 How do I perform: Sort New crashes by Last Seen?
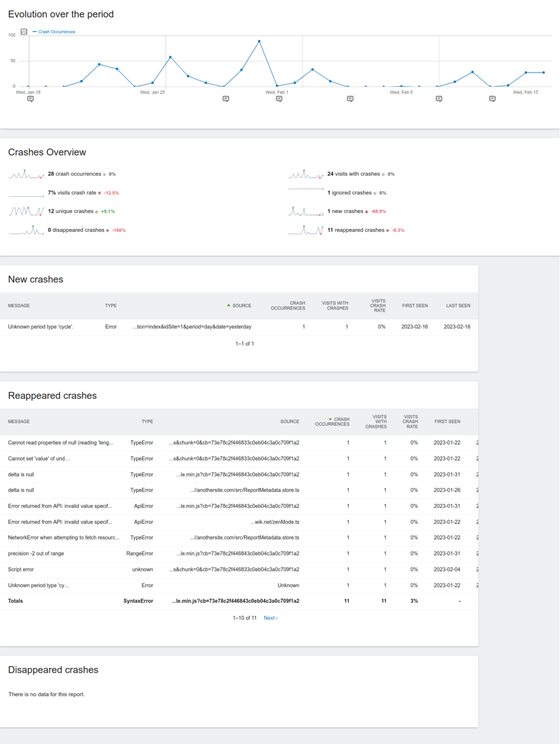coord(458,306)
